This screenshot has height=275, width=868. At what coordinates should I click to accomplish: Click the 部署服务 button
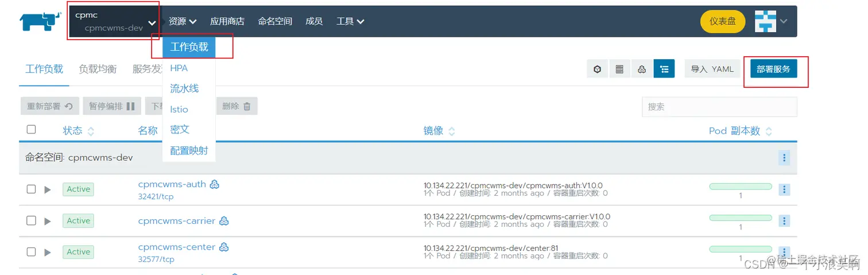point(773,69)
